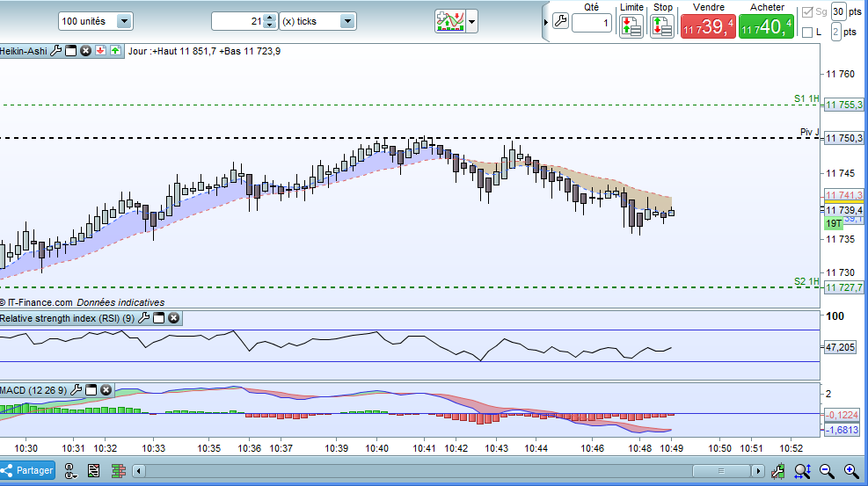
Task: Open chart settings candlestick wrench icon
Action: (777, 470)
